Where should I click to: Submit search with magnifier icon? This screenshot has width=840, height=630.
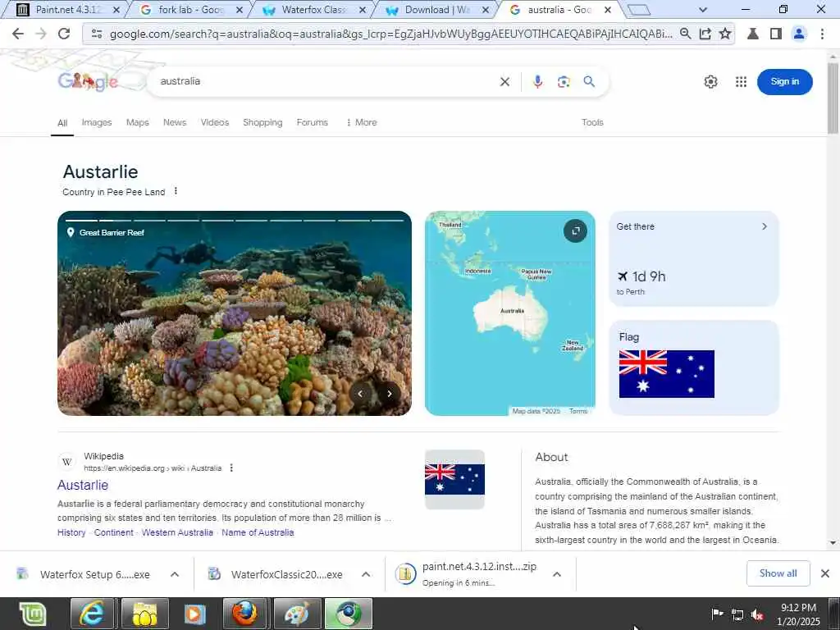click(589, 81)
